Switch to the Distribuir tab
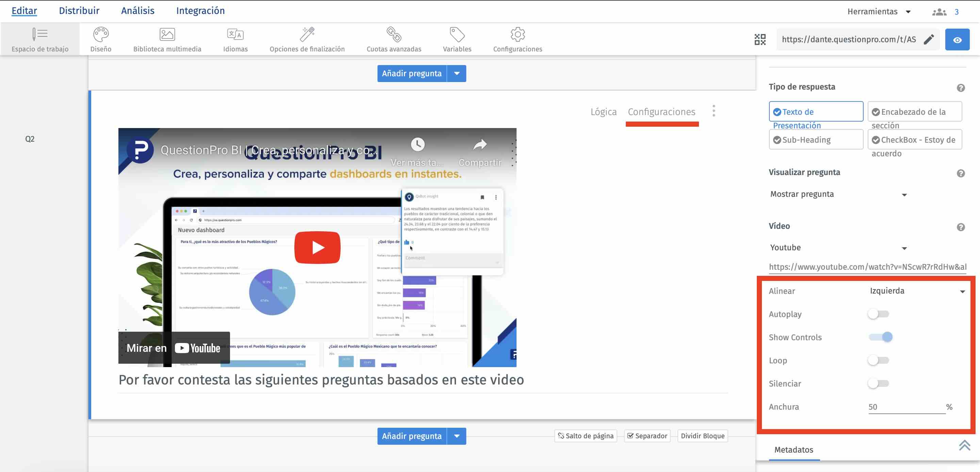 79,11
